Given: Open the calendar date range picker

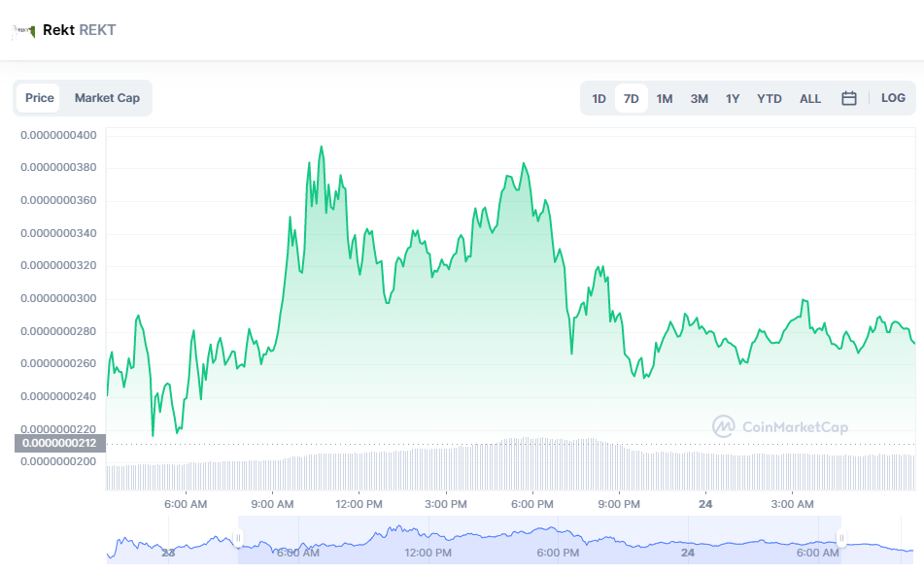Looking at the screenshot, I should click(848, 98).
